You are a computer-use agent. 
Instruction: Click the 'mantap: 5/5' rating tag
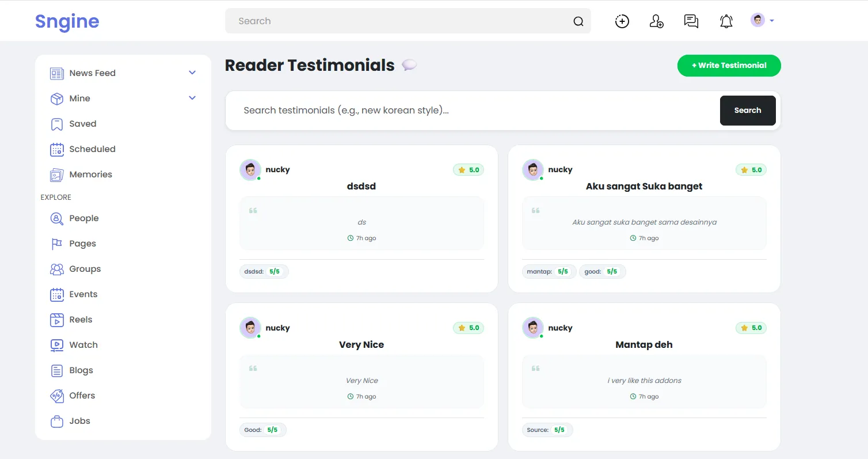click(x=549, y=271)
